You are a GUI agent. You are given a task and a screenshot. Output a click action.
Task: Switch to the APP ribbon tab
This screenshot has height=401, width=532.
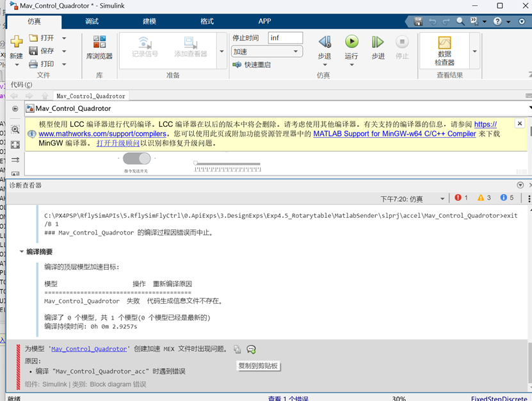pos(264,21)
